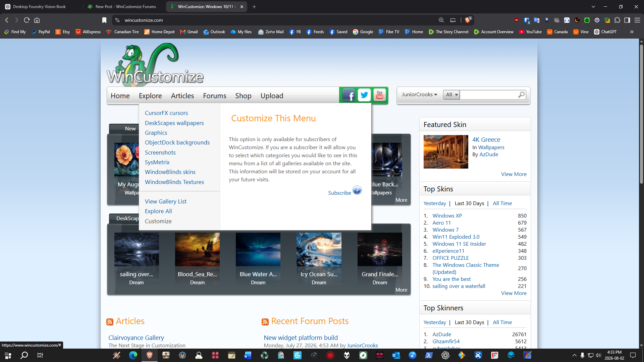644x362 pixels.
Task: Open a new browser tab
Action: coord(254,7)
